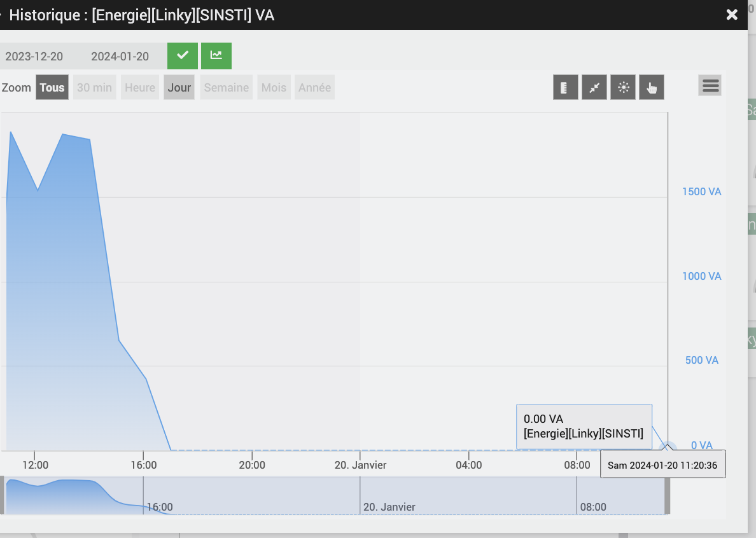Image resolution: width=756 pixels, height=538 pixels.
Task: Click the 1500 VA axis label
Action: [701, 191]
